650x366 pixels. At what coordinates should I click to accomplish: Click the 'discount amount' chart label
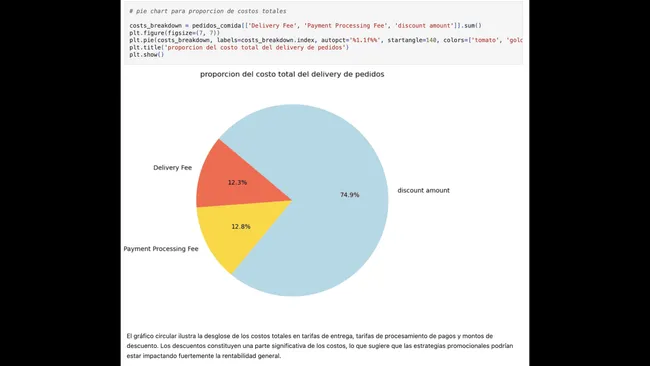point(423,191)
